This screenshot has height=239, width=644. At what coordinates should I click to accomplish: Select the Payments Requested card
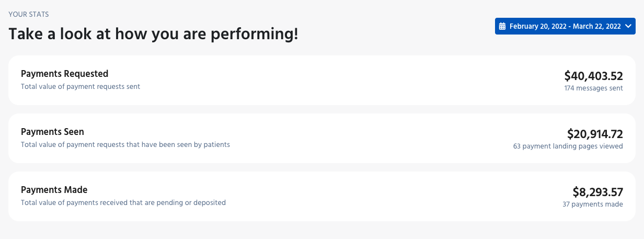coord(322,80)
